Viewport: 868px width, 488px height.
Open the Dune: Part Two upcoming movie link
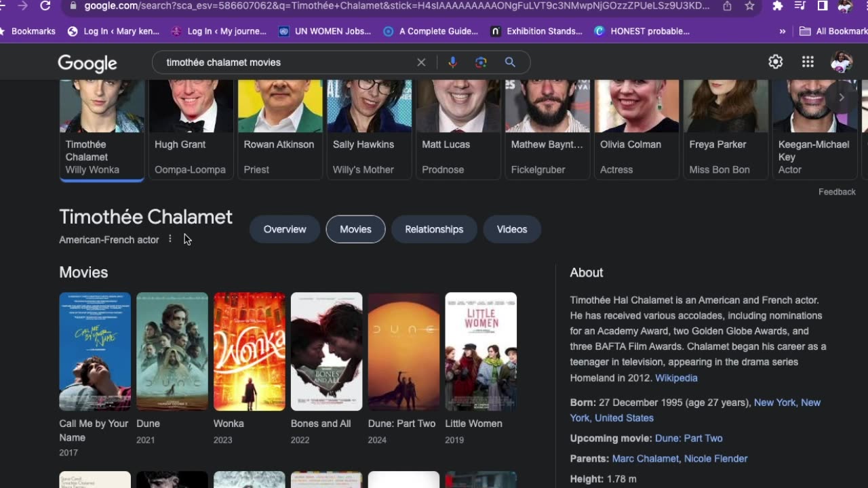point(689,439)
